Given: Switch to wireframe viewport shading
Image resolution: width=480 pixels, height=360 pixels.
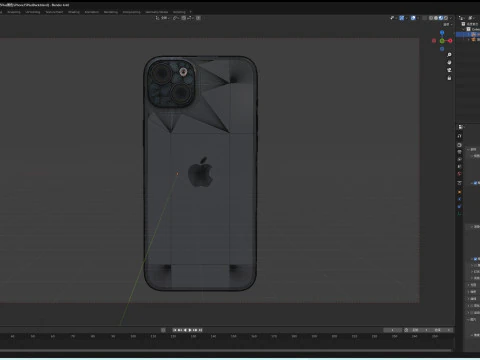Looking at the screenshot, I should click(431, 18).
